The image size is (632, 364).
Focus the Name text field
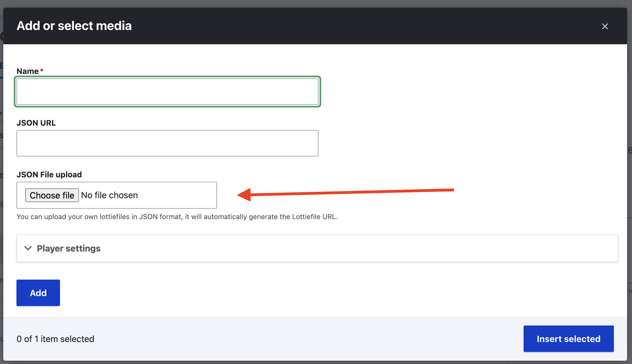click(x=167, y=92)
